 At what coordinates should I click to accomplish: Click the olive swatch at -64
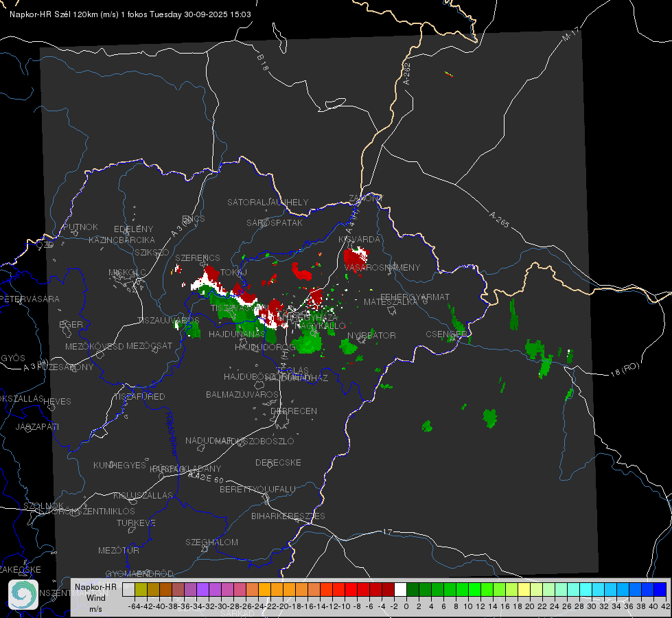click(x=141, y=590)
